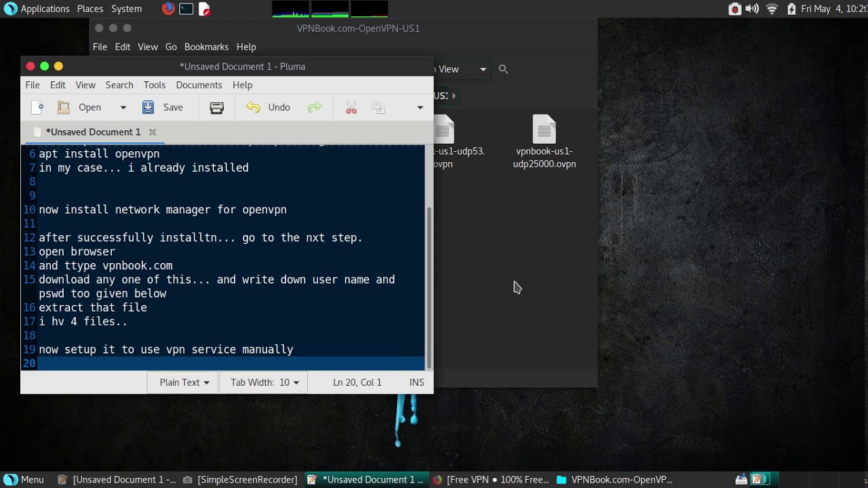This screenshot has width=868, height=488.
Task: Undo the last edit
Action: pyautogui.click(x=269, y=107)
